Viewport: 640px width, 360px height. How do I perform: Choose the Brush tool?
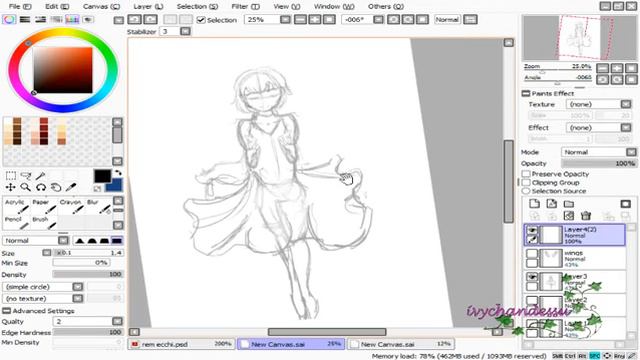[43, 222]
